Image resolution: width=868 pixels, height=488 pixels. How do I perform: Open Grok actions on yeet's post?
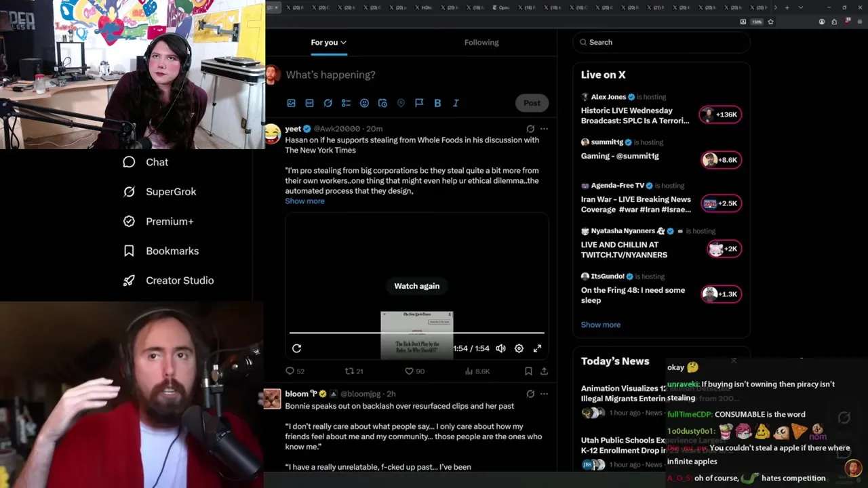click(x=530, y=129)
